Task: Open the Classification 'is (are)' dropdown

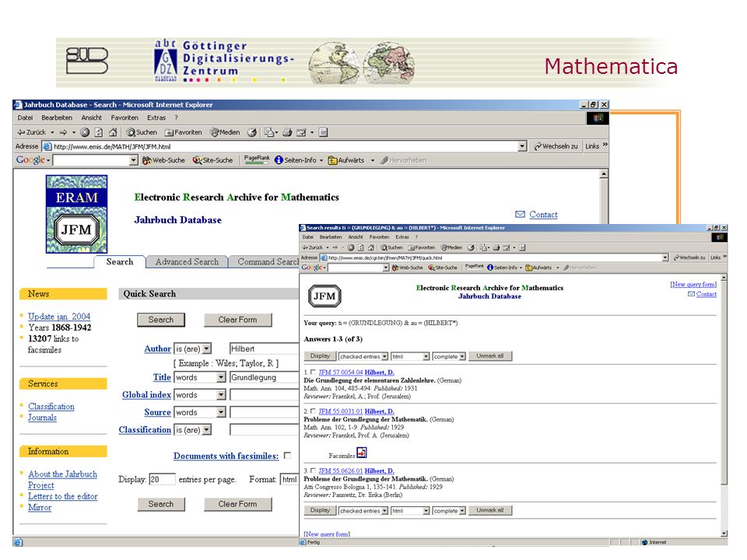Action: [206, 430]
